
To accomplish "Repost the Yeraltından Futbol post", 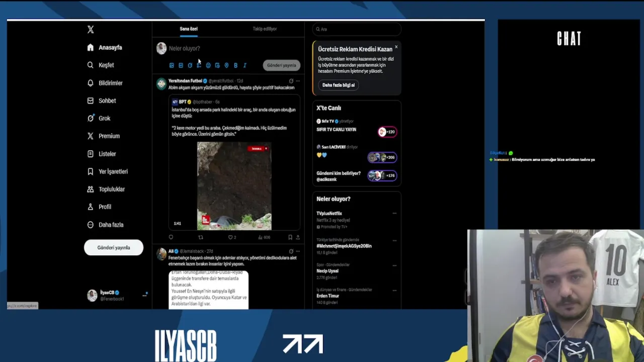I will [x=201, y=237].
